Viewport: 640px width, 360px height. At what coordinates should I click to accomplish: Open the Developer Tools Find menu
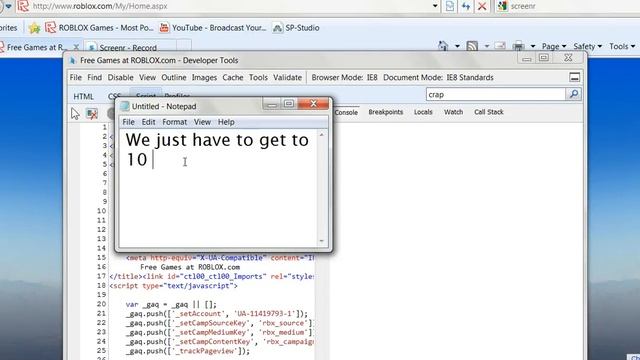[x=94, y=77]
